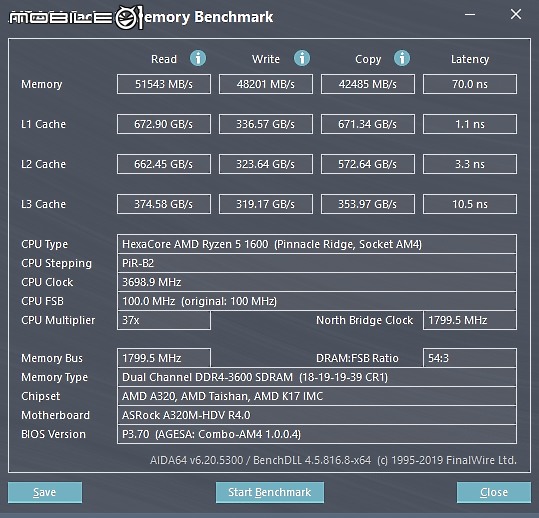Select L3 Cache latency 10.5 ns
This screenshot has height=518, width=539.
point(470,204)
